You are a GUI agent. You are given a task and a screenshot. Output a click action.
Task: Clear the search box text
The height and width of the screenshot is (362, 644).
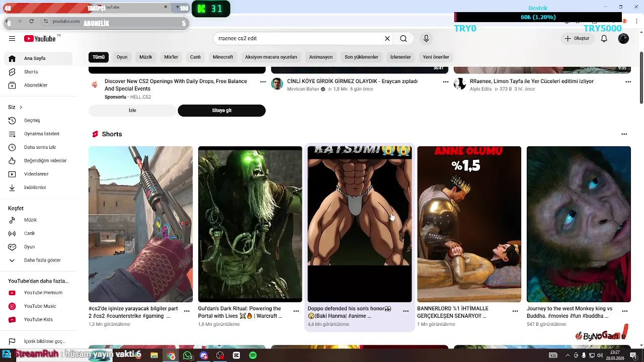click(x=387, y=39)
